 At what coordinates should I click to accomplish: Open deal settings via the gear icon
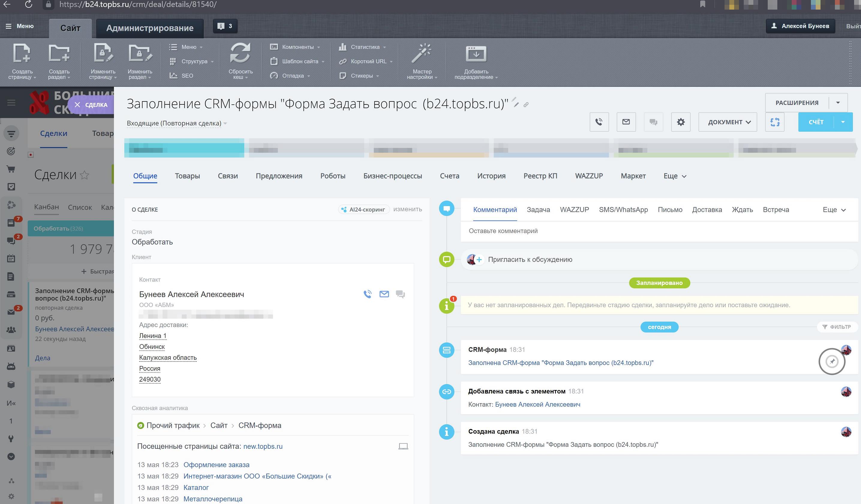coord(680,122)
